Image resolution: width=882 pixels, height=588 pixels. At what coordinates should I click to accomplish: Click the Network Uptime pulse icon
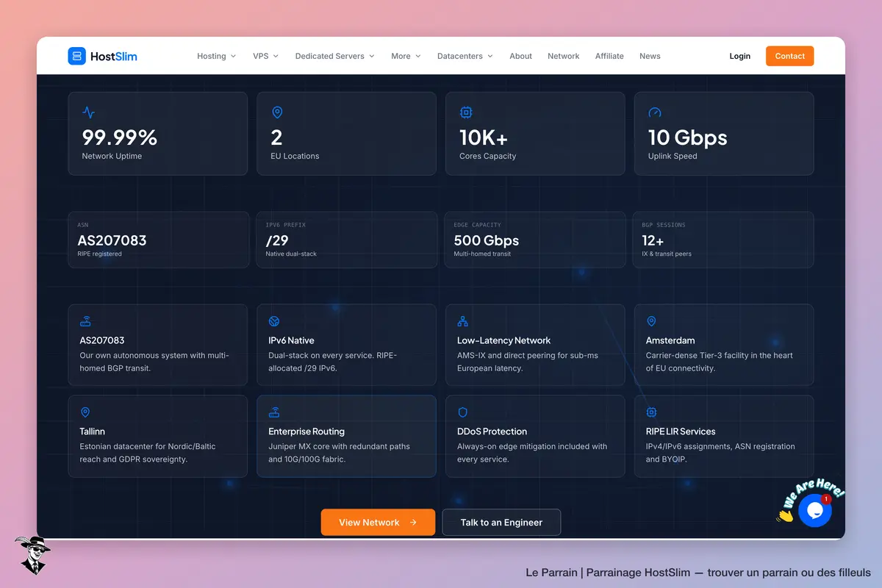(88, 112)
